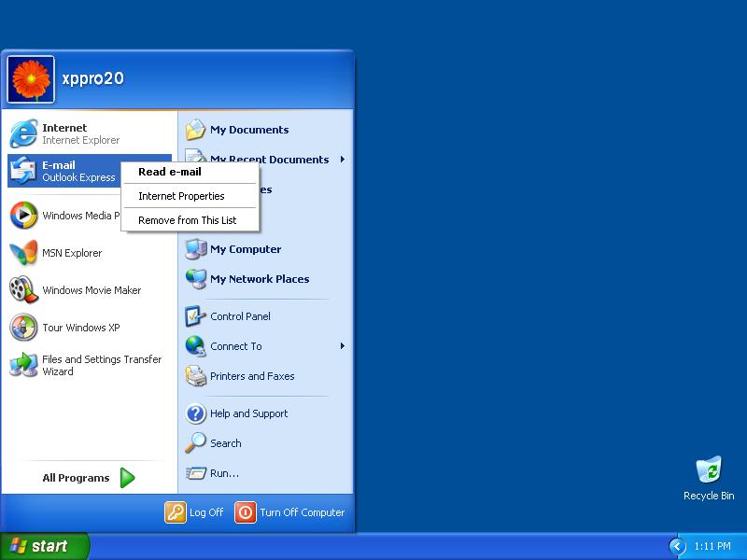The width and height of the screenshot is (747, 560).
Task: Click the Control Panel text label
Action: [240, 316]
